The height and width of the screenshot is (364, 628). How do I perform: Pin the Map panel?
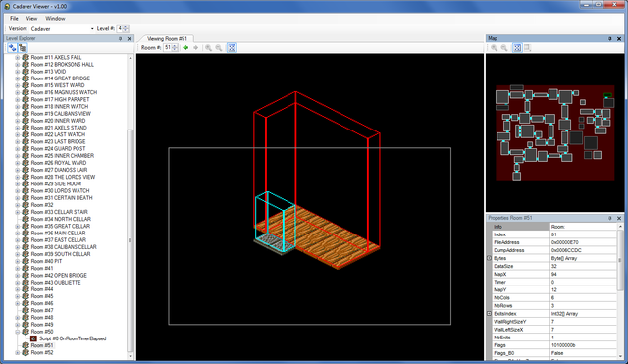click(x=610, y=39)
